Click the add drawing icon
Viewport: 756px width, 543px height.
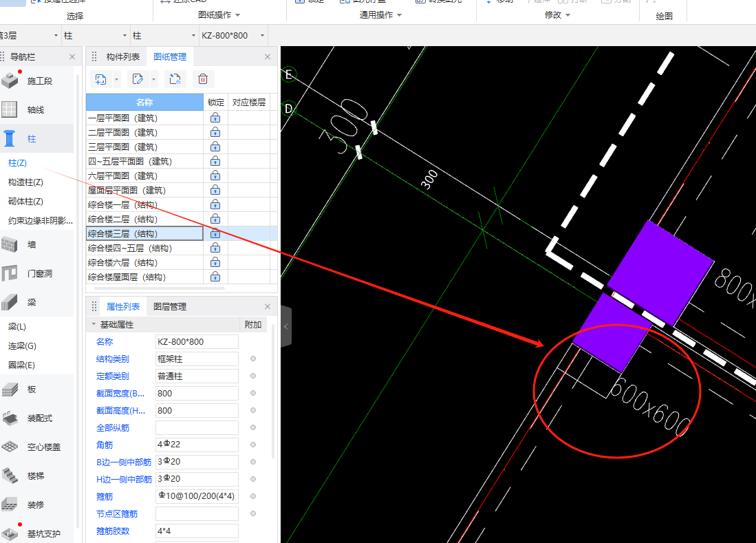point(100,79)
